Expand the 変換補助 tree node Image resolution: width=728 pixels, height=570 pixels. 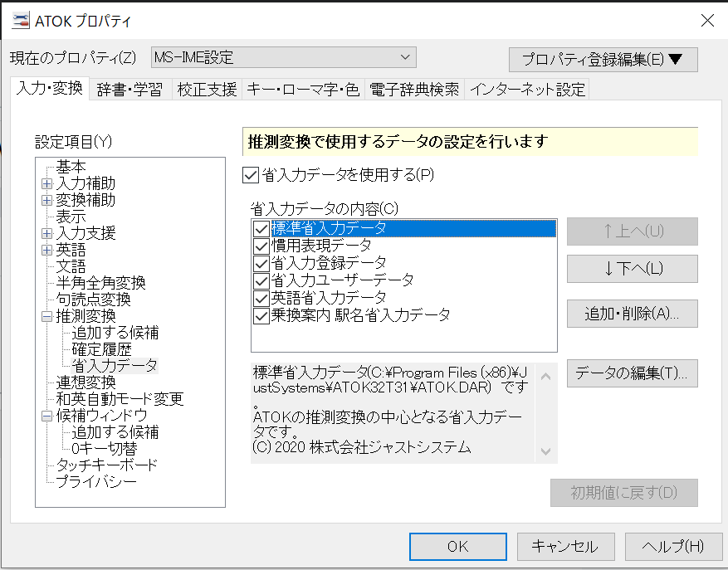coord(46,201)
